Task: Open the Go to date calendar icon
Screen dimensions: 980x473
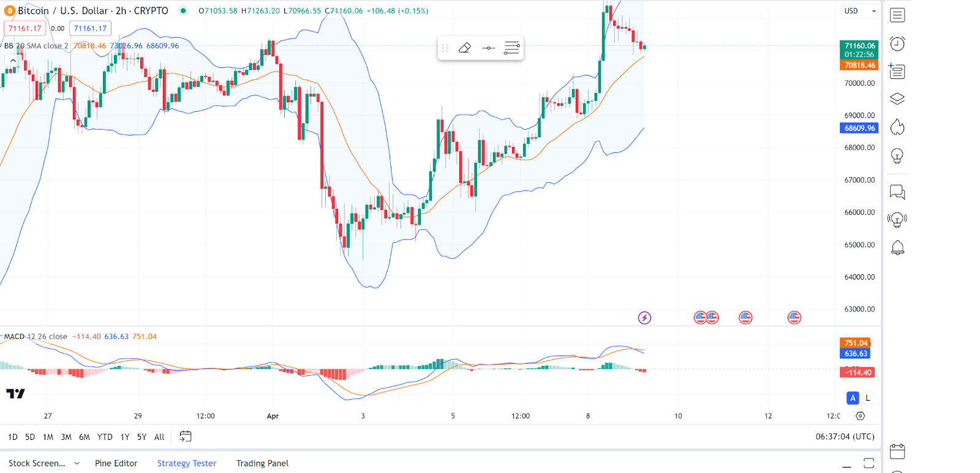Action: point(185,436)
